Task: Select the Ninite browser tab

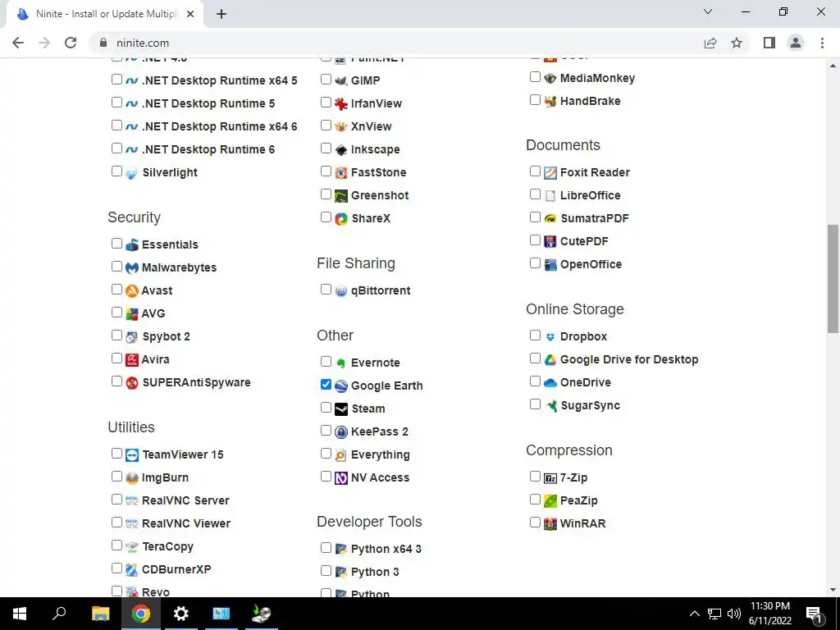Action: [105, 14]
